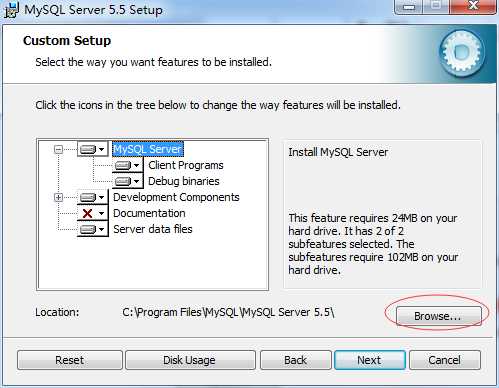Open Debug binaries feature drive icon
Image resolution: width=499 pixels, height=388 pixels.
[127, 181]
